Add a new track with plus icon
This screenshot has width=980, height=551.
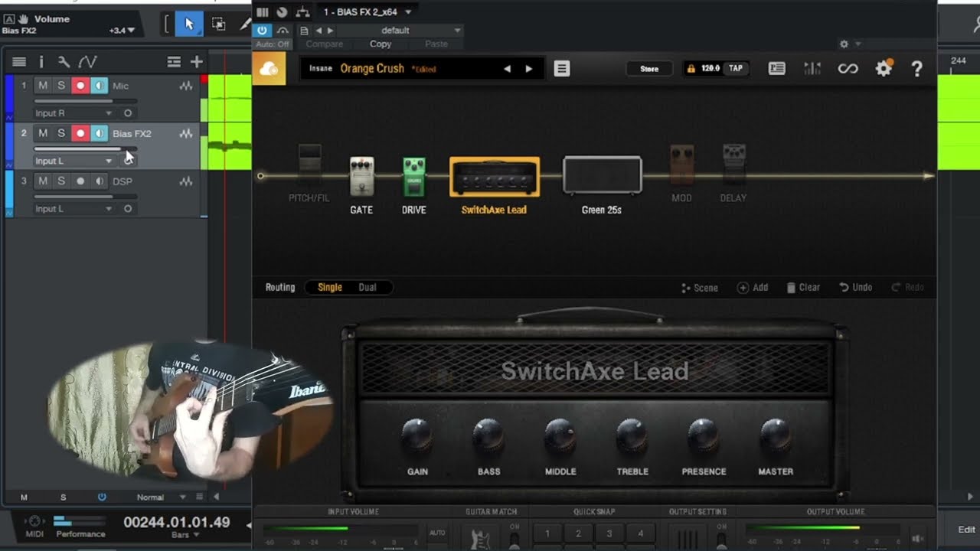point(197,62)
